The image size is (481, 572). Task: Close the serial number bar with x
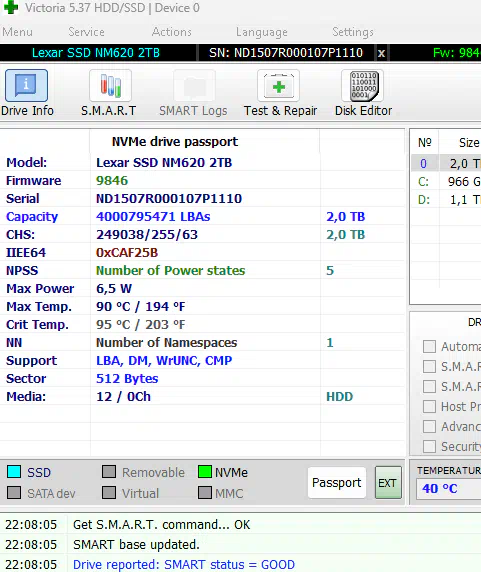click(x=381, y=53)
